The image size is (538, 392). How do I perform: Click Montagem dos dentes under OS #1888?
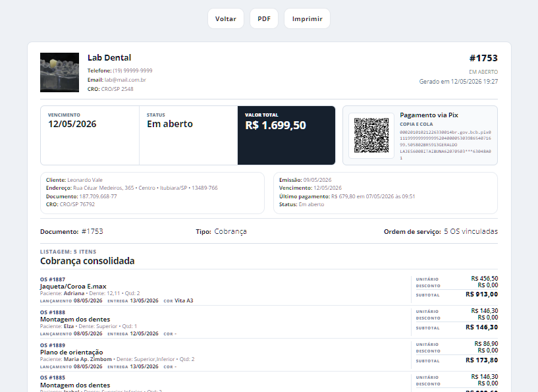pyautogui.click(x=75, y=320)
